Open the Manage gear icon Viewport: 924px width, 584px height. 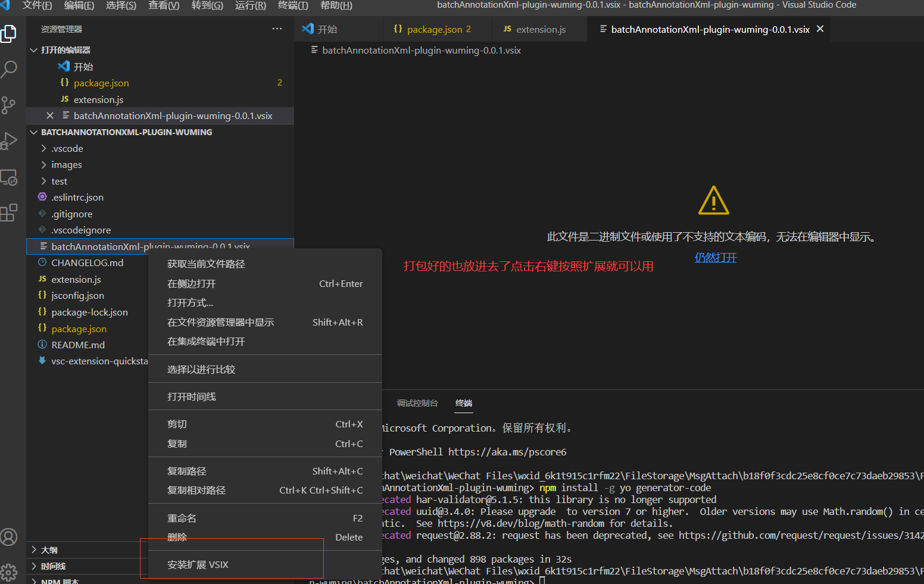[x=9, y=573]
